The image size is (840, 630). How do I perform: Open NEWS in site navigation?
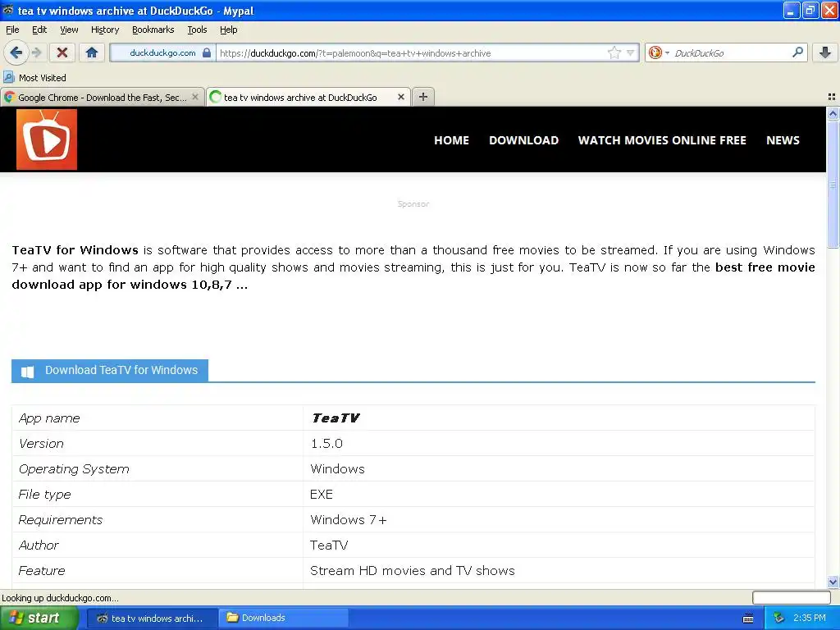point(783,140)
